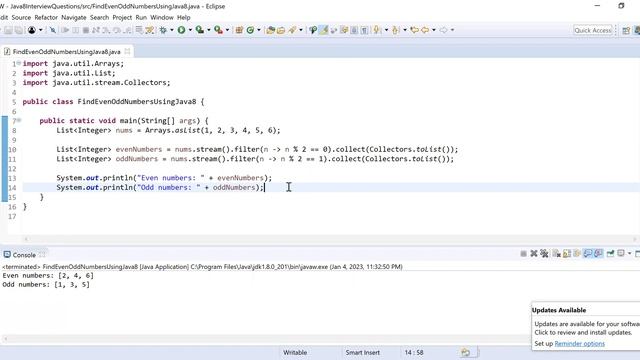Viewport: 640px width, 360px height.
Task: Open Display Selected Console dropdown arrow
Action: pos(629,253)
